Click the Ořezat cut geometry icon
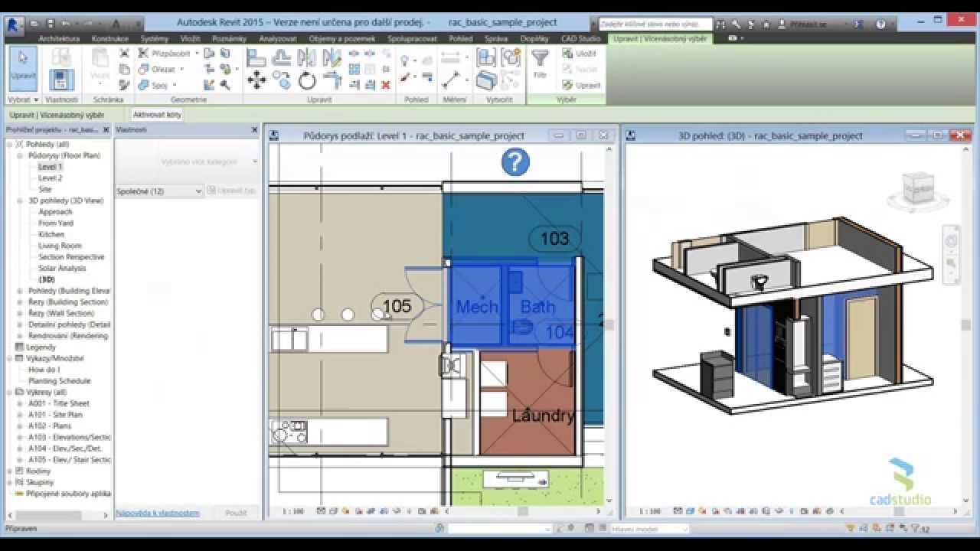Screen dimensions: 980x551 pos(143,69)
